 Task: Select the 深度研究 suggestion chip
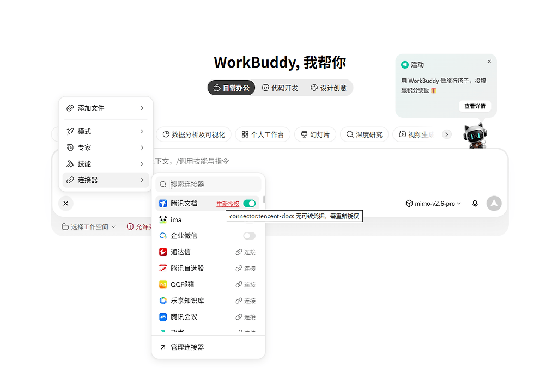pos(365,134)
